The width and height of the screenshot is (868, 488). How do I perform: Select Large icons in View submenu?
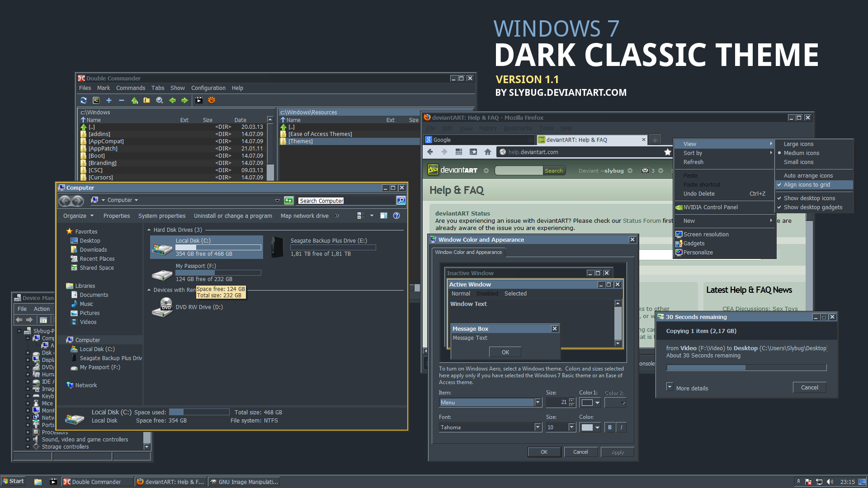click(814, 144)
